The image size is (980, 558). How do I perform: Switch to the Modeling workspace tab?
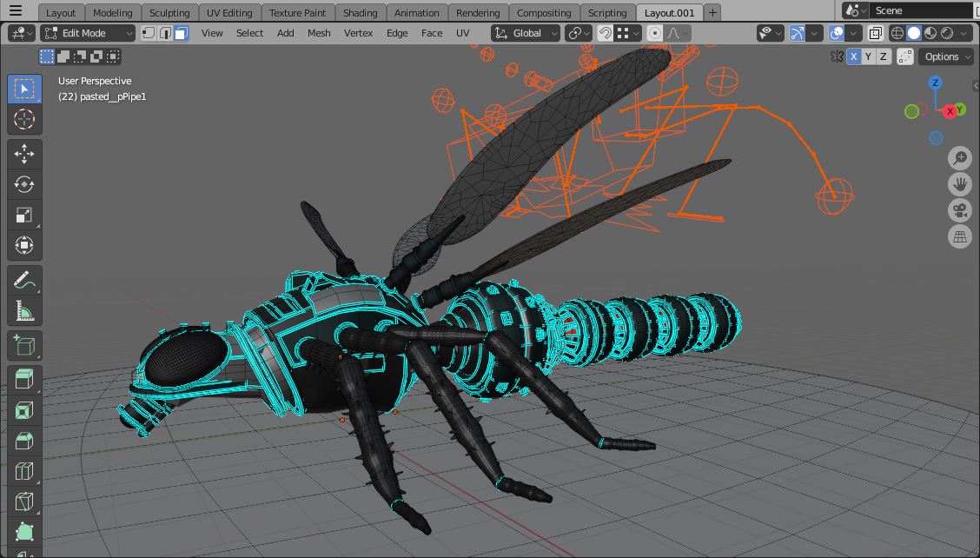click(x=112, y=12)
